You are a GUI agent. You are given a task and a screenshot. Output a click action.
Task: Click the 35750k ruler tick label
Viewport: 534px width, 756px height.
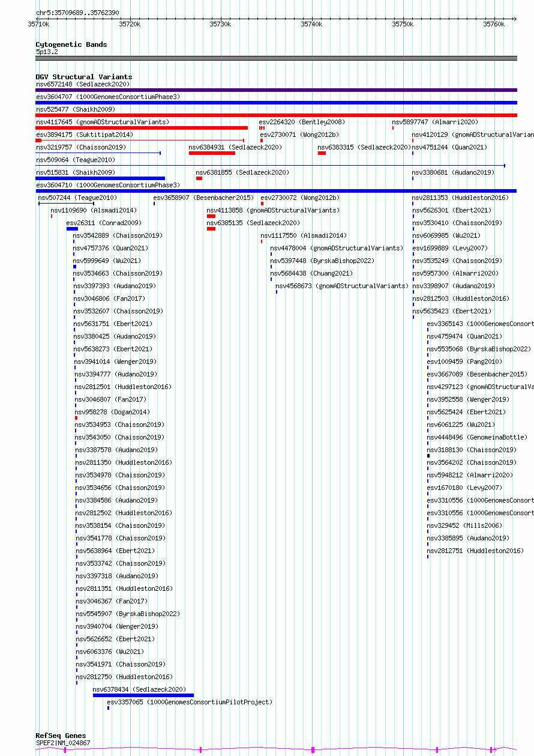[x=403, y=24]
